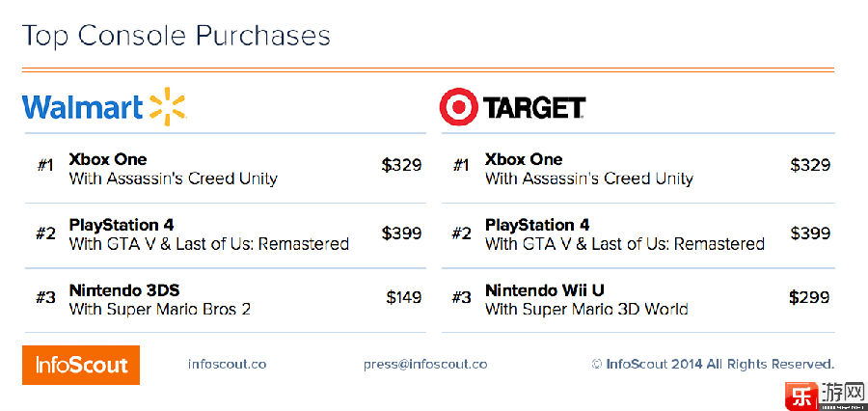Click the Target bullseye logo
Screen dimensions: 868x411
(458, 106)
